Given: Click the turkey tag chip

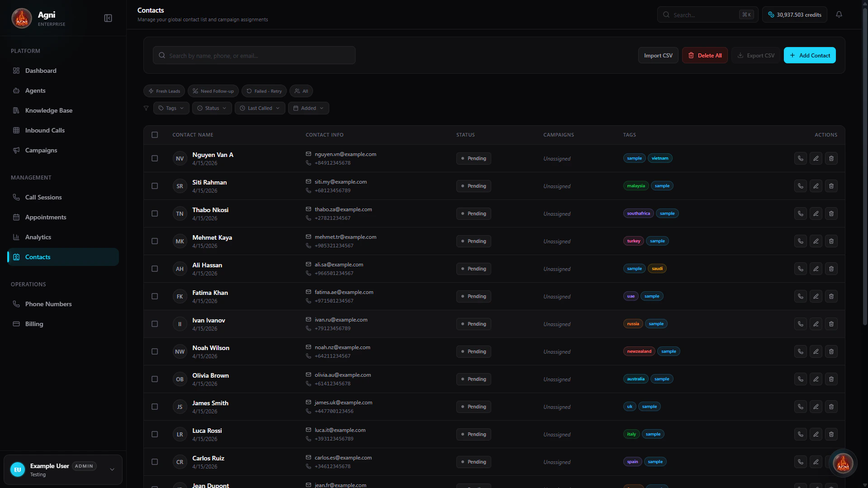Looking at the screenshot, I should click(x=634, y=241).
